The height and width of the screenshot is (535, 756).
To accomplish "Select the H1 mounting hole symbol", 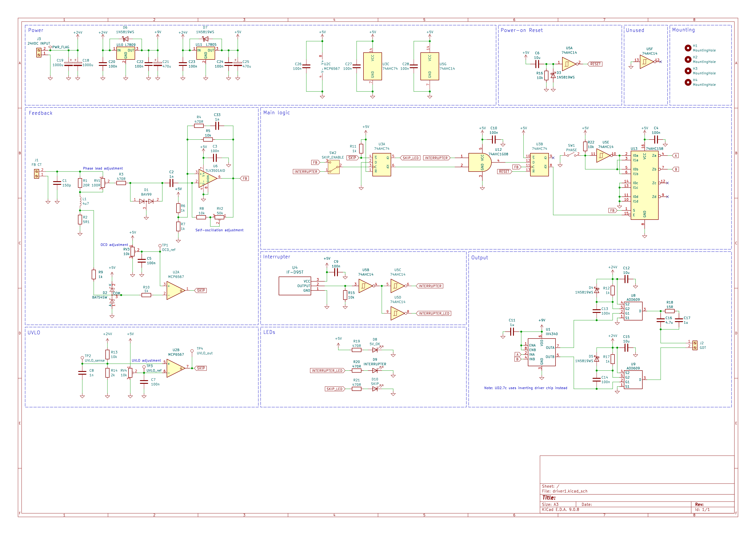I will pos(688,48).
